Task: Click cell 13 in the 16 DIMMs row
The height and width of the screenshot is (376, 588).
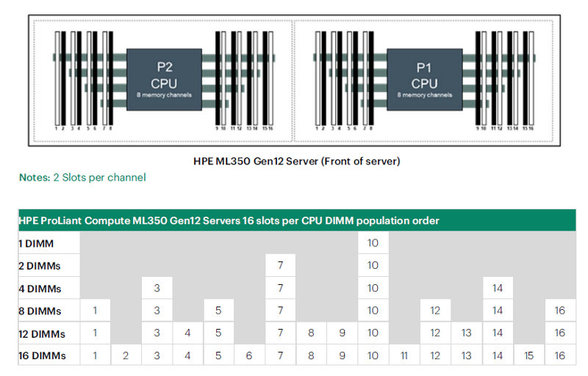Action: pyautogui.click(x=467, y=355)
